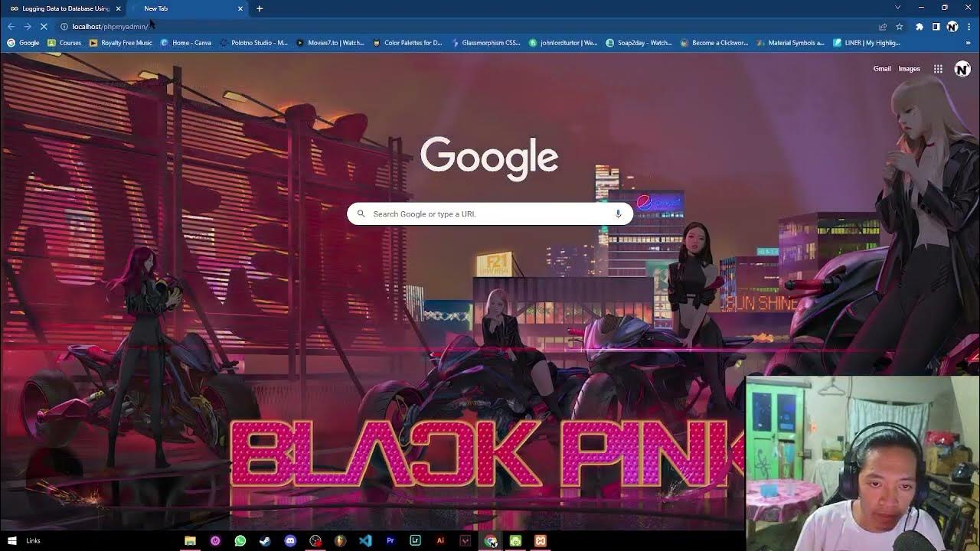Bookmark this page with the star icon
The width and height of the screenshot is (980, 551).
tap(899, 26)
